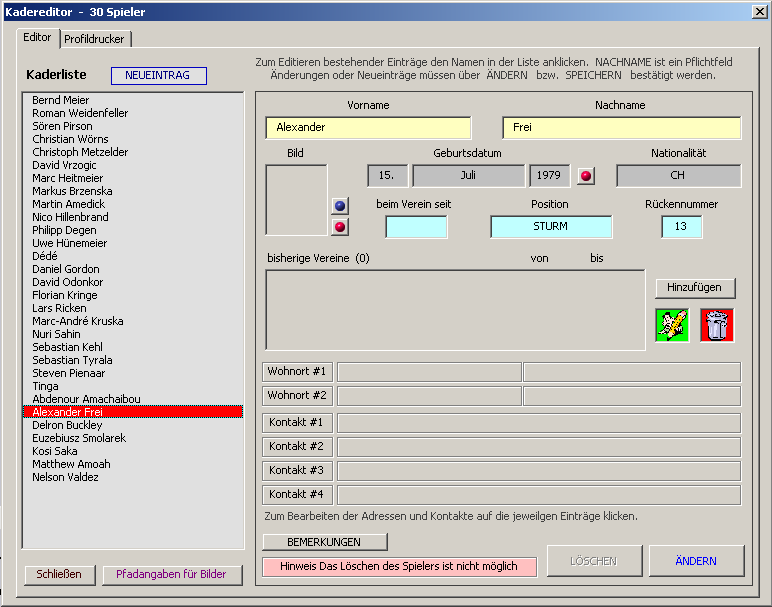Viewport: 772px width, 607px height.
Task: Click the Position field showing STURM
Action: 551,227
